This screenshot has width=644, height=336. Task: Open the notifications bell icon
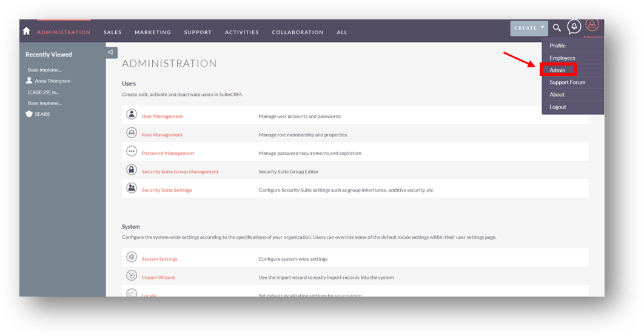coord(574,27)
